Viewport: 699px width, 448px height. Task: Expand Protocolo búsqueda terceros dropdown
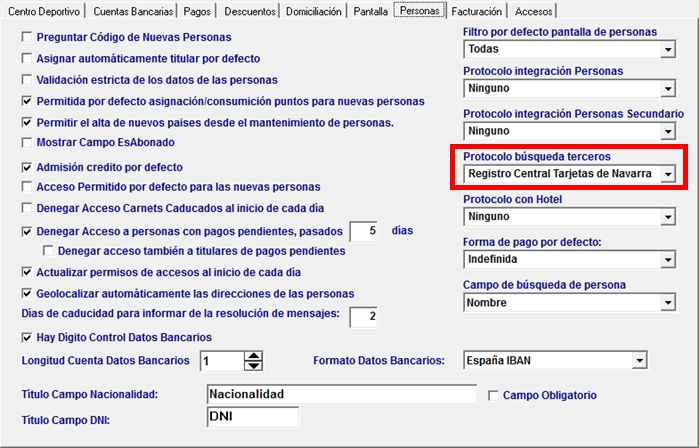(667, 174)
